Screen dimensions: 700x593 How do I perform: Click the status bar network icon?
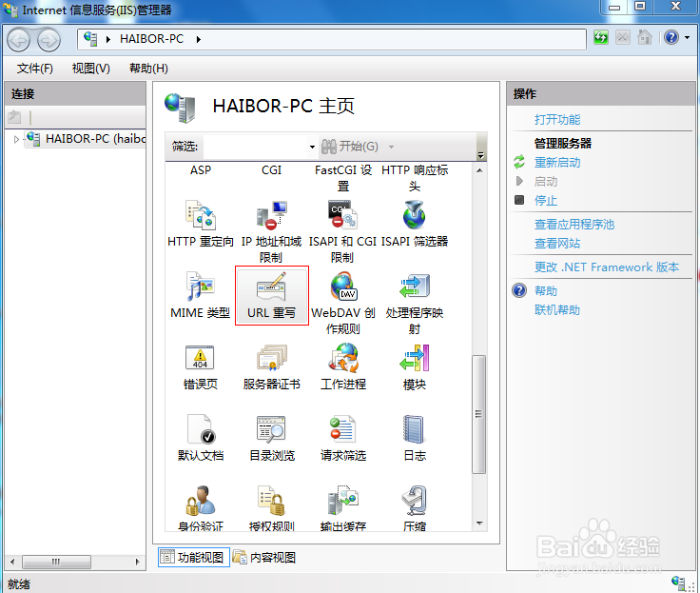click(678, 583)
